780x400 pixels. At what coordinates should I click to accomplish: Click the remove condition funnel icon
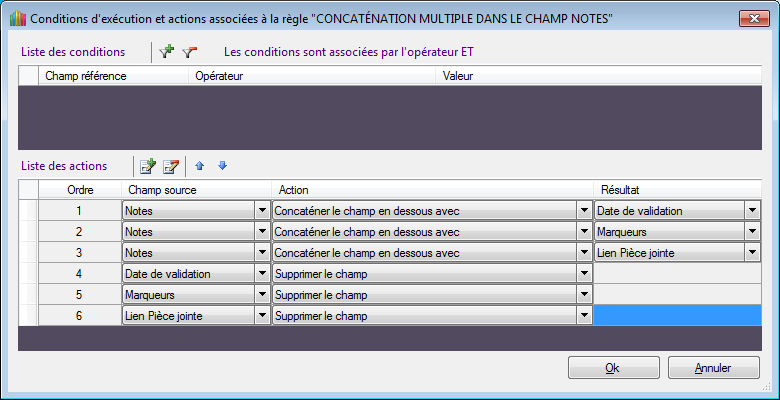190,51
